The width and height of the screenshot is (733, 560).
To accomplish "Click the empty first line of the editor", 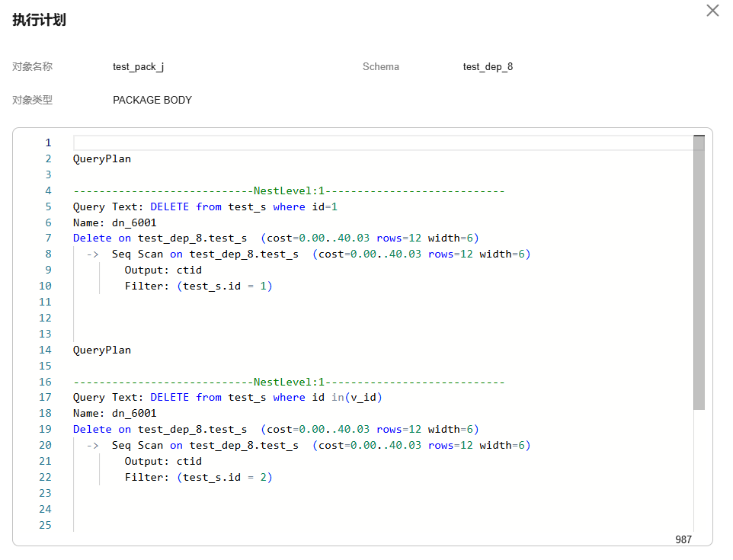I will point(381,142).
